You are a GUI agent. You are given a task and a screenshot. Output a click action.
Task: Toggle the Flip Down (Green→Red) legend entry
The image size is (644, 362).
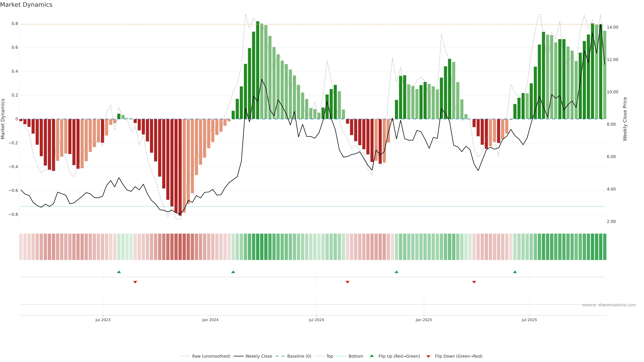click(x=459, y=356)
